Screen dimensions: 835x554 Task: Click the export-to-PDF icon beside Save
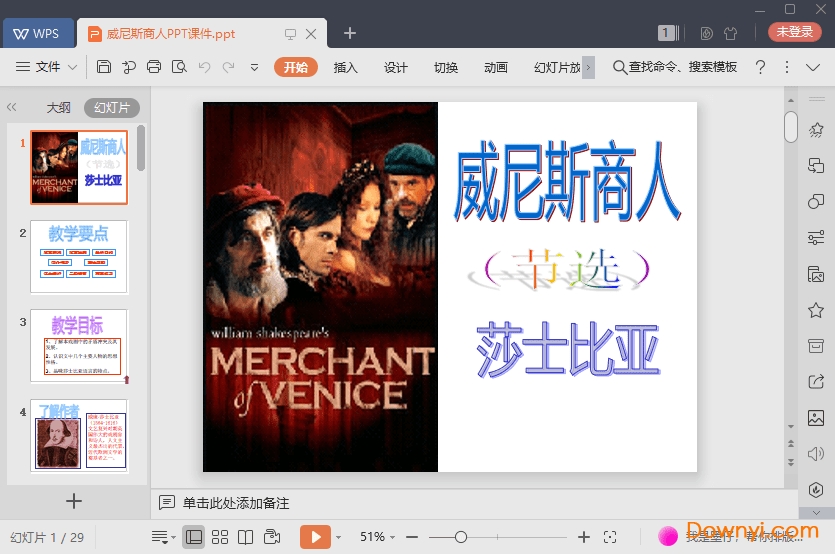pos(129,67)
